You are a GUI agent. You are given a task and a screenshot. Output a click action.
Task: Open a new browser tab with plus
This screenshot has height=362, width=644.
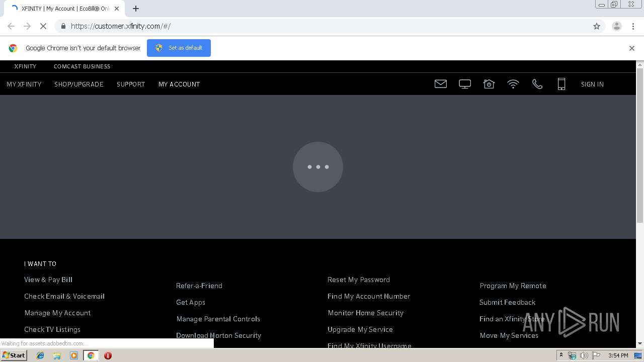tap(136, 9)
